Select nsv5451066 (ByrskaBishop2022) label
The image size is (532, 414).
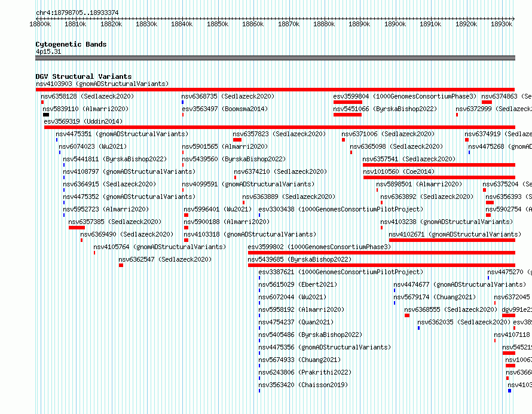tap(385, 109)
